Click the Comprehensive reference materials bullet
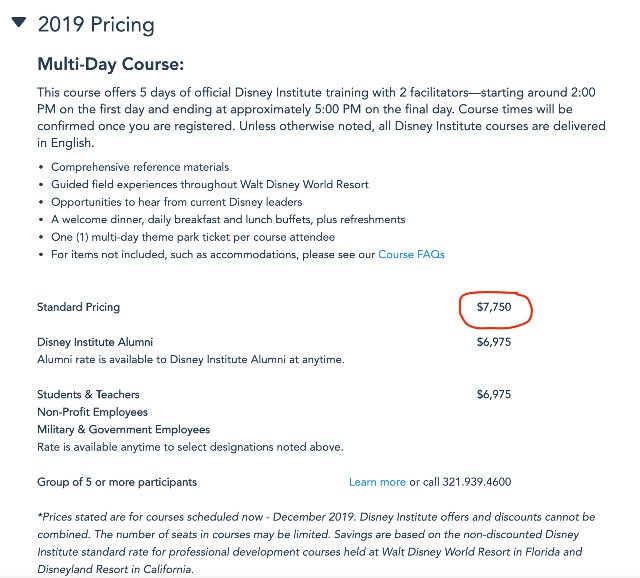This screenshot has height=578, width=640. coord(140,167)
